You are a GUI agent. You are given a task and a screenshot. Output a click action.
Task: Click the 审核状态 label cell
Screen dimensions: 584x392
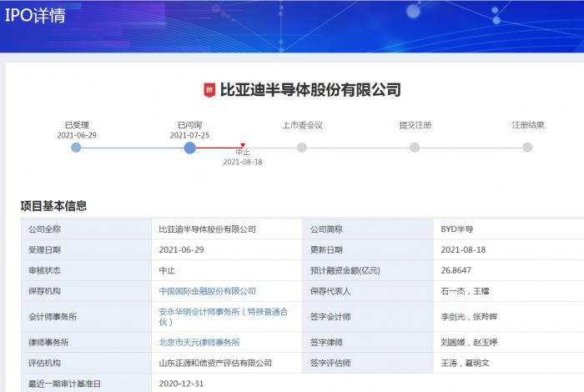86,270
